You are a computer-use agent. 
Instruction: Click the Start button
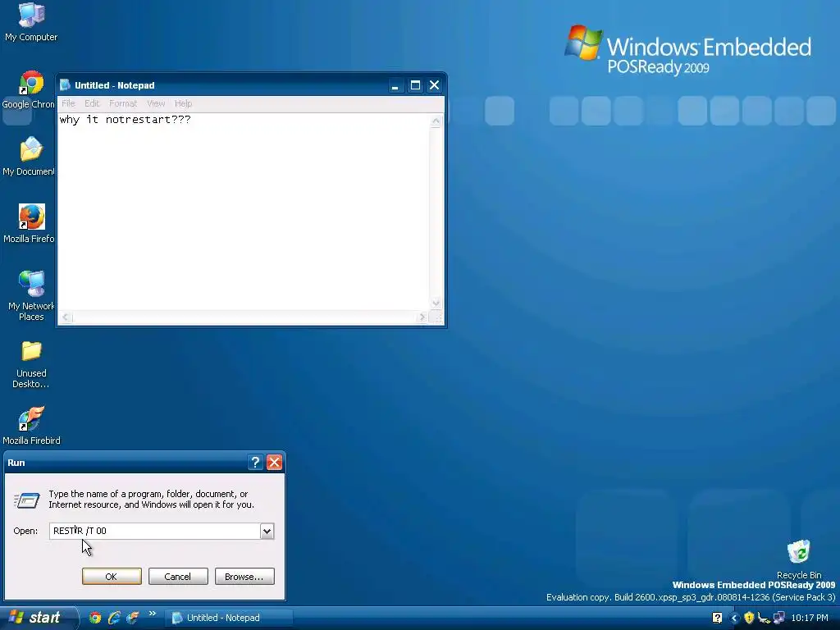pyautogui.click(x=38, y=618)
